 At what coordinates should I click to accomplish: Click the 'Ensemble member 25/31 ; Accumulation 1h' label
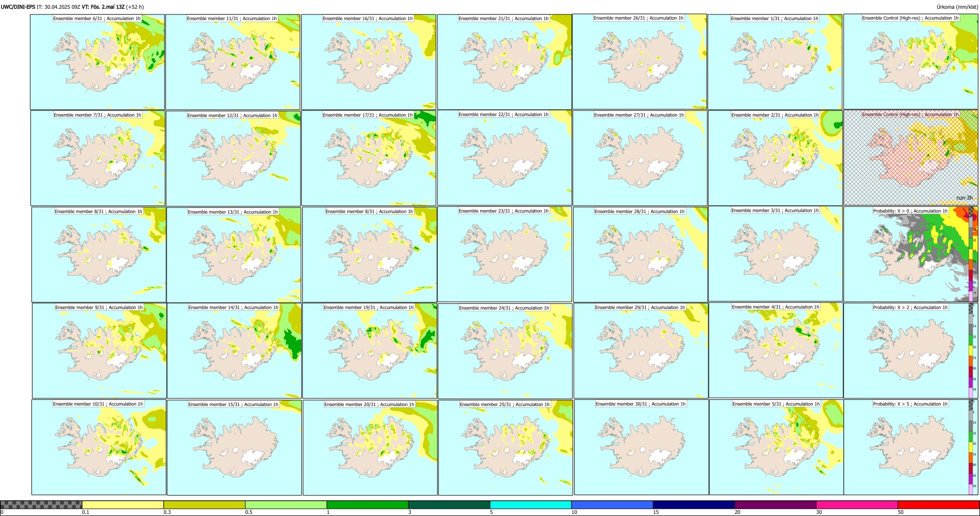point(505,405)
